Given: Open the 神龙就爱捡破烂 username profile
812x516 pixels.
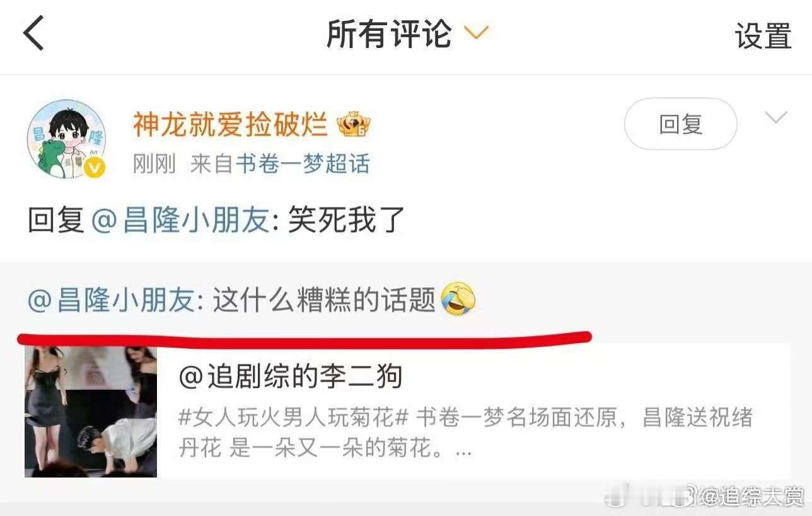Looking at the screenshot, I should coord(230,126).
